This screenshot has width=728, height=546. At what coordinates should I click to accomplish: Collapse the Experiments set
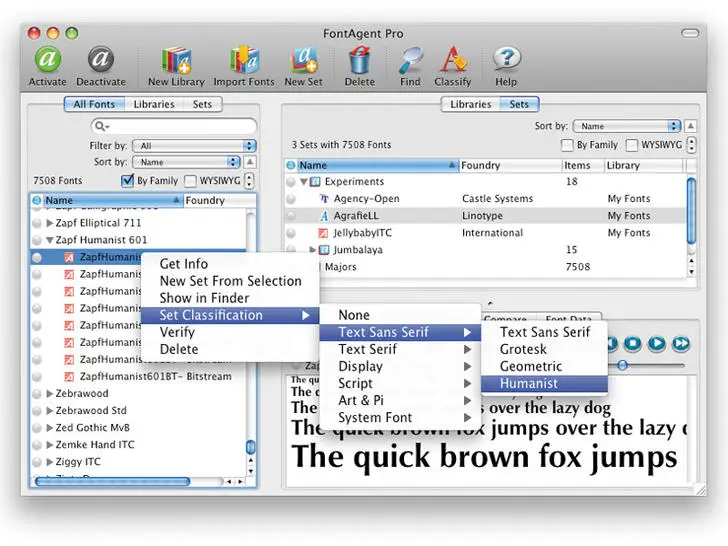[x=304, y=182]
